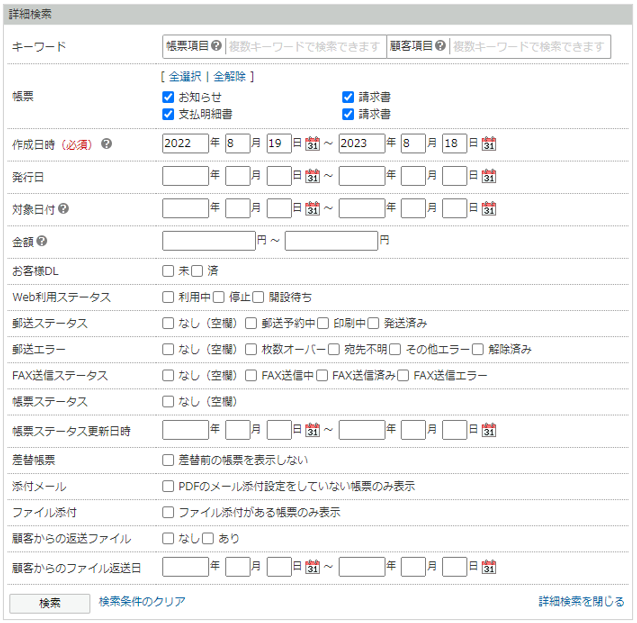Click 作成日時 end day field 18
The width and height of the screenshot is (637, 623).
454,143
